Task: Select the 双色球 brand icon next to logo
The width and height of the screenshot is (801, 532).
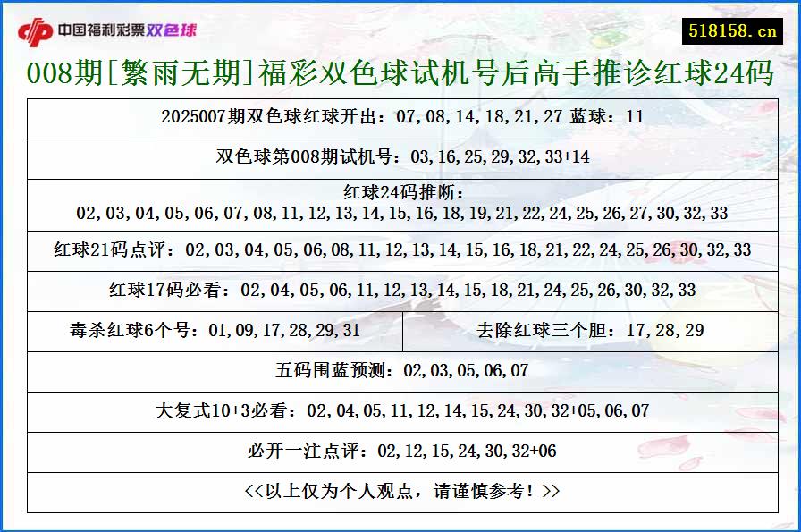Action: point(173,28)
